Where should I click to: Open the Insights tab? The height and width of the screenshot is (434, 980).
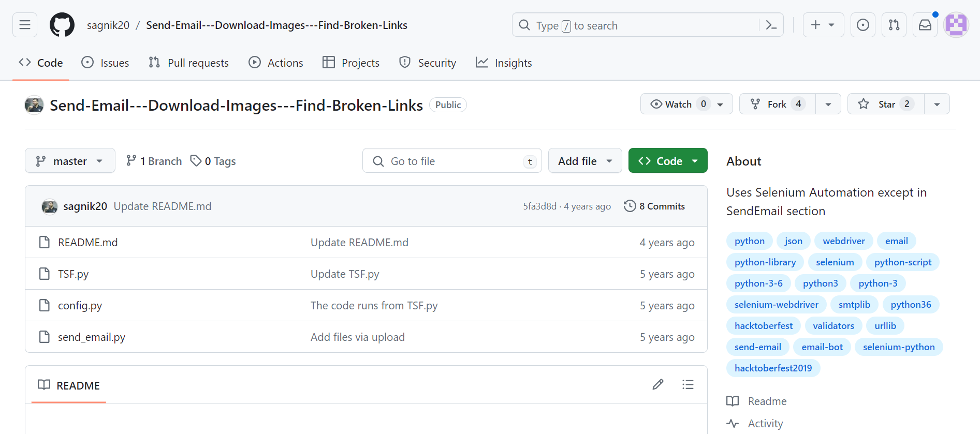(504, 63)
